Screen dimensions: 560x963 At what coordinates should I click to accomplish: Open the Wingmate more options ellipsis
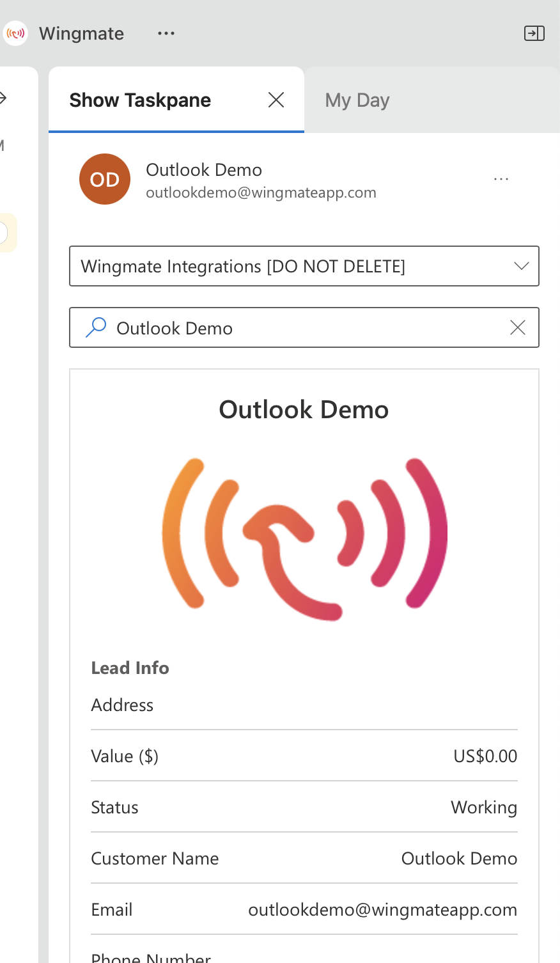(x=166, y=33)
